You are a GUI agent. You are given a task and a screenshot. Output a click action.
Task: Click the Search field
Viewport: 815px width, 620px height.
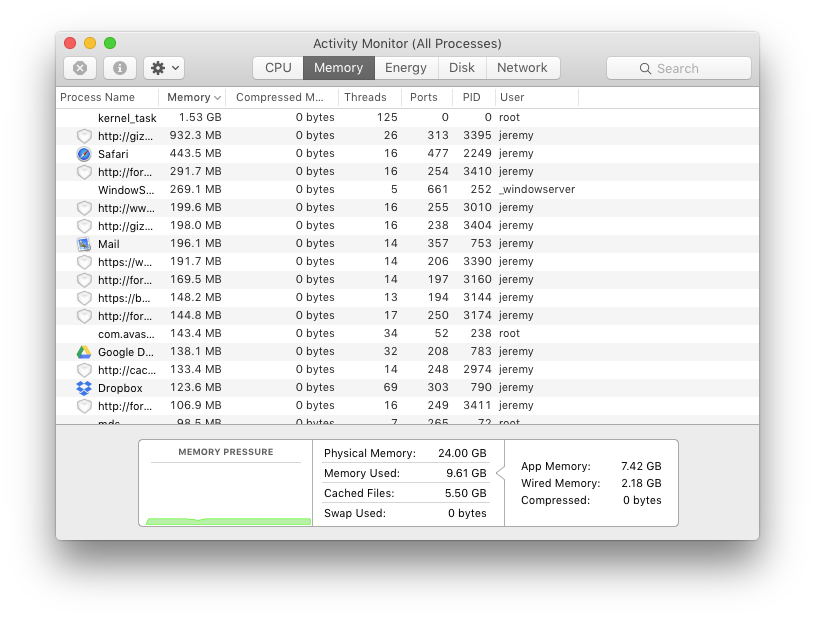[x=679, y=68]
